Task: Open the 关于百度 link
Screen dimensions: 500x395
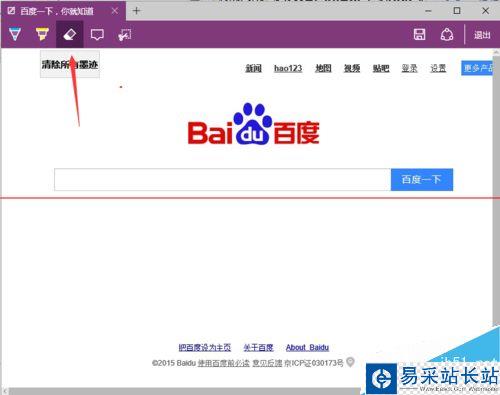Action: (x=258, y=348)
